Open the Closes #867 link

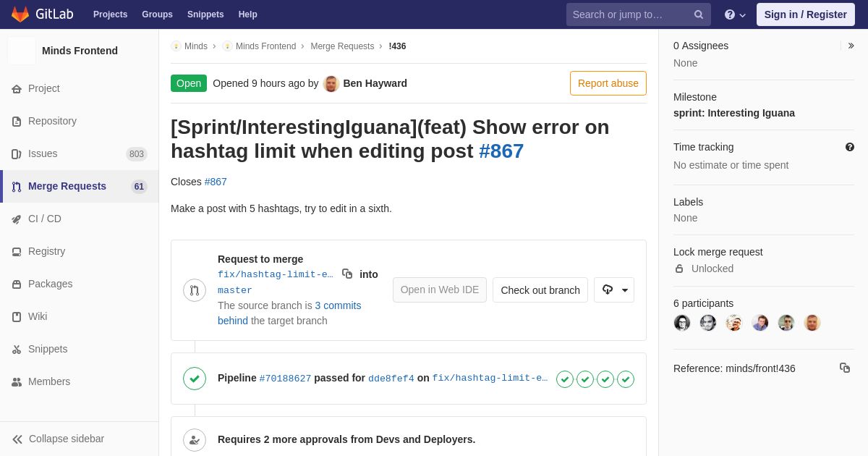point(216,182)
